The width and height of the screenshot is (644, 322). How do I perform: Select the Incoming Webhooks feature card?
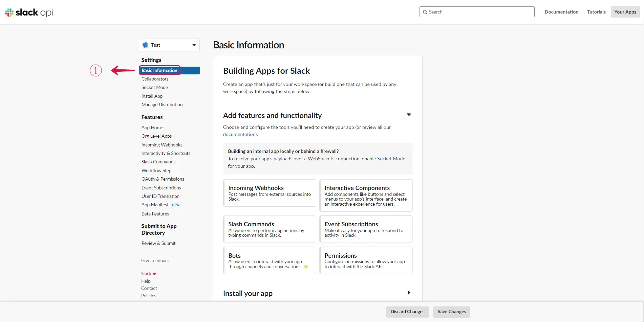pos(270,193)
